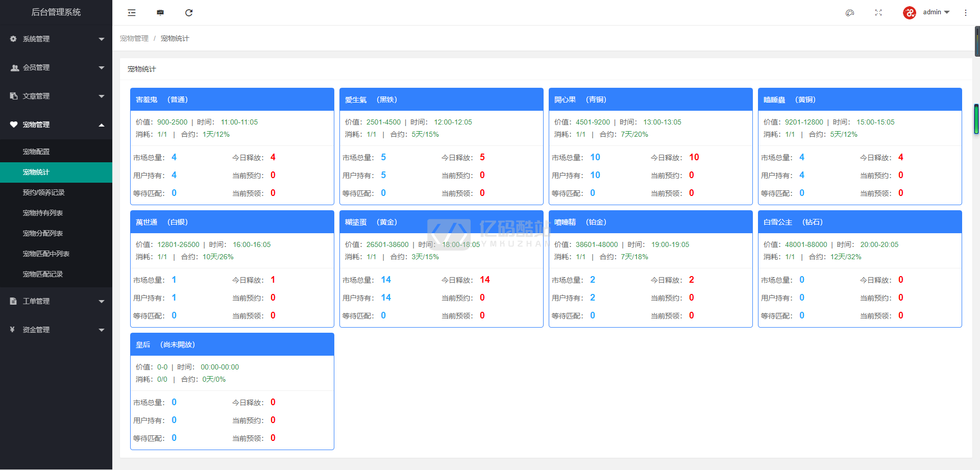Click the 皇后 (尚未開放) card header
980x470 pixels.
pos(232,344)
